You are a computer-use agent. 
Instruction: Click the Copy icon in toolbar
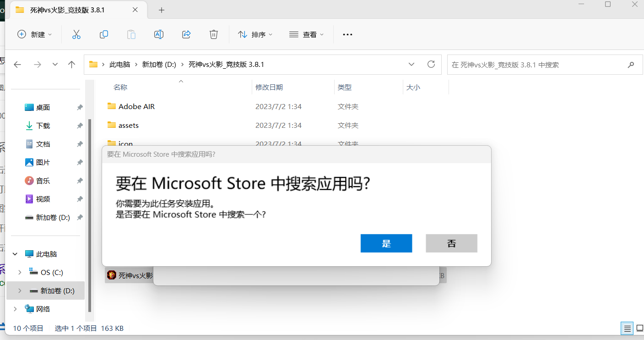point(104,34)
